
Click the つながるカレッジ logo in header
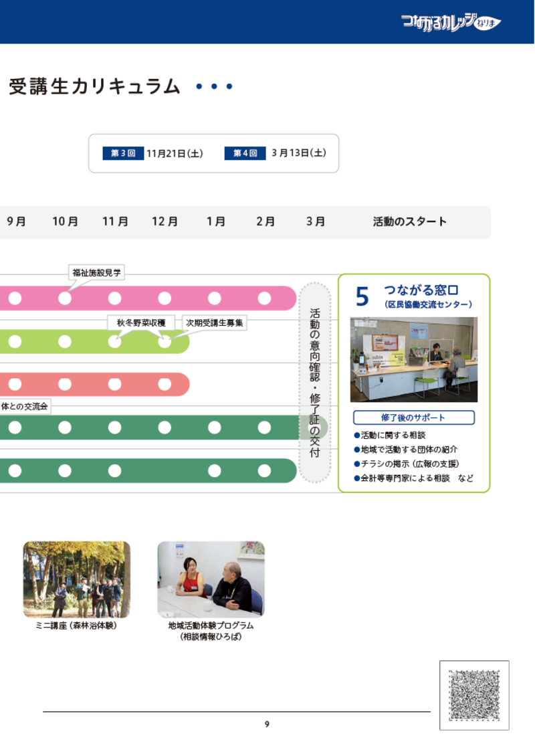pos(451,22)
